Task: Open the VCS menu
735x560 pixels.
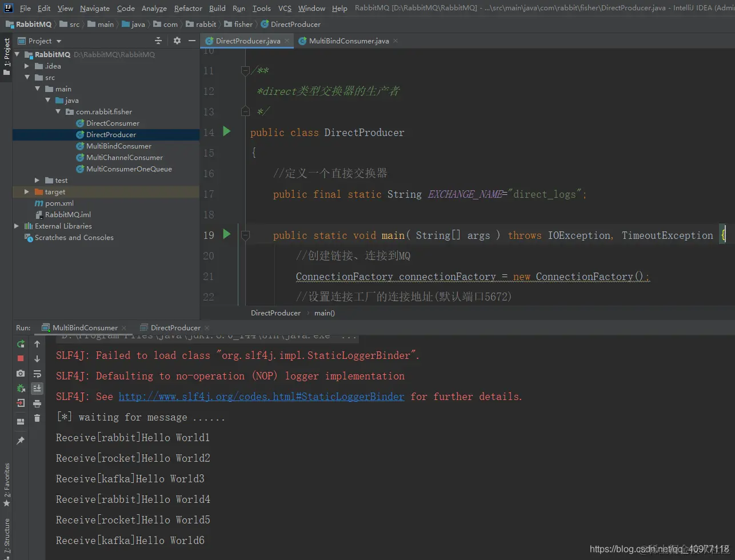Action: [x=285, y=8]
